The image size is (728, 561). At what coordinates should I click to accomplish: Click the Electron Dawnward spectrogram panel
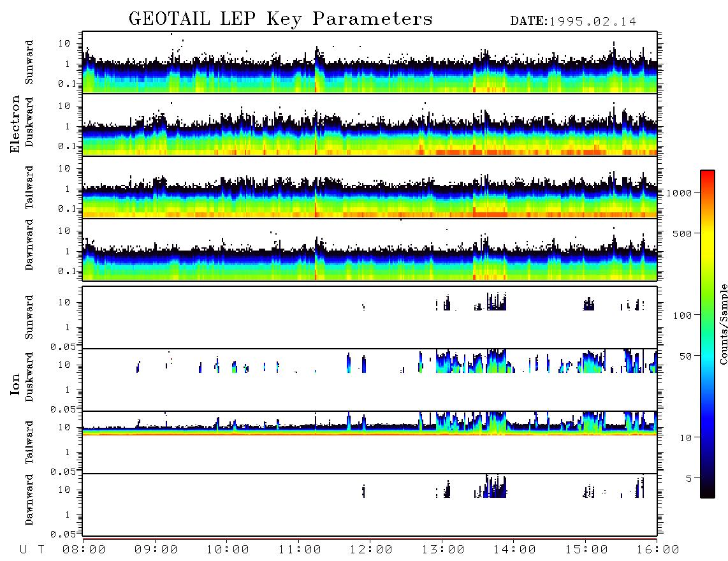click(370, 249)
